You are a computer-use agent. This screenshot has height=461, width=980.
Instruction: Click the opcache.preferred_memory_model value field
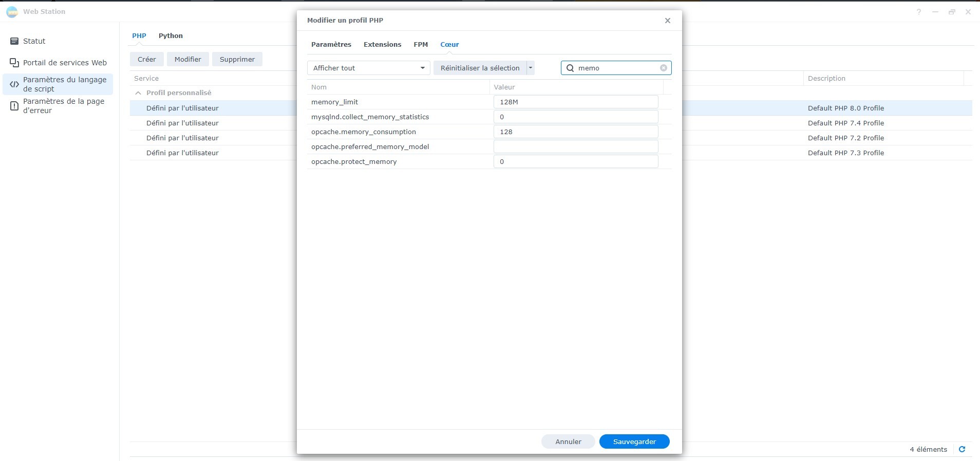pos(575,146)
